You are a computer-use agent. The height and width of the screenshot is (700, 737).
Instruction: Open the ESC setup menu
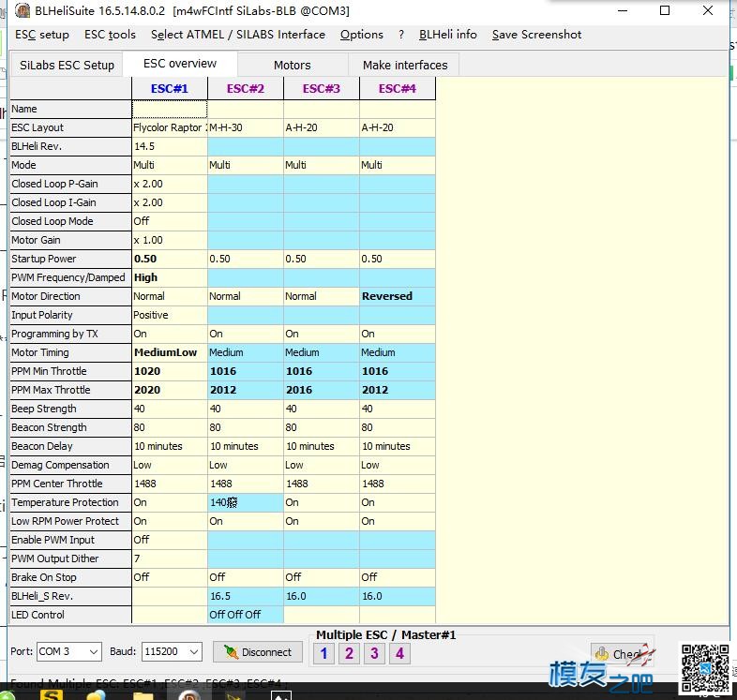(x=42, y=35)
